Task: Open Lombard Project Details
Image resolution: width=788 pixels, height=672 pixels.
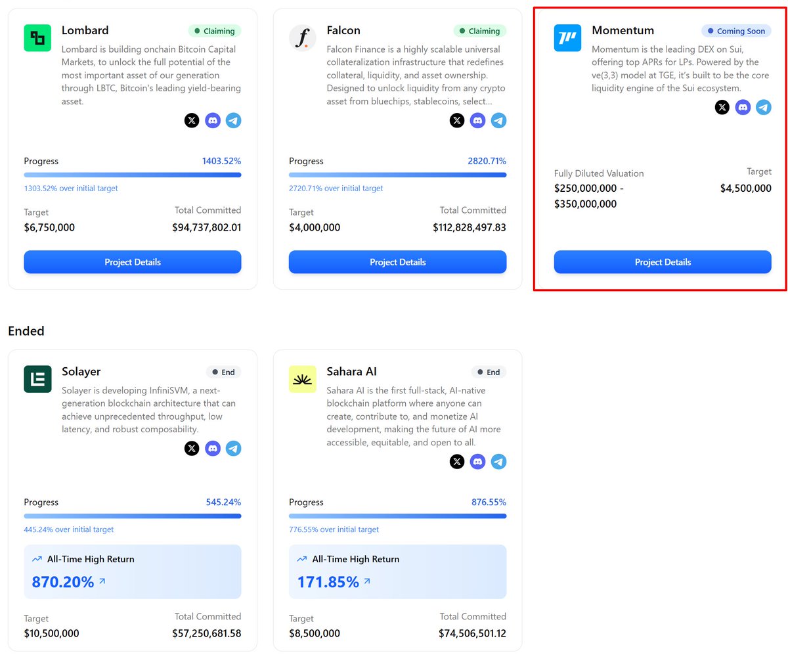Action: click(x=133, y=262)
